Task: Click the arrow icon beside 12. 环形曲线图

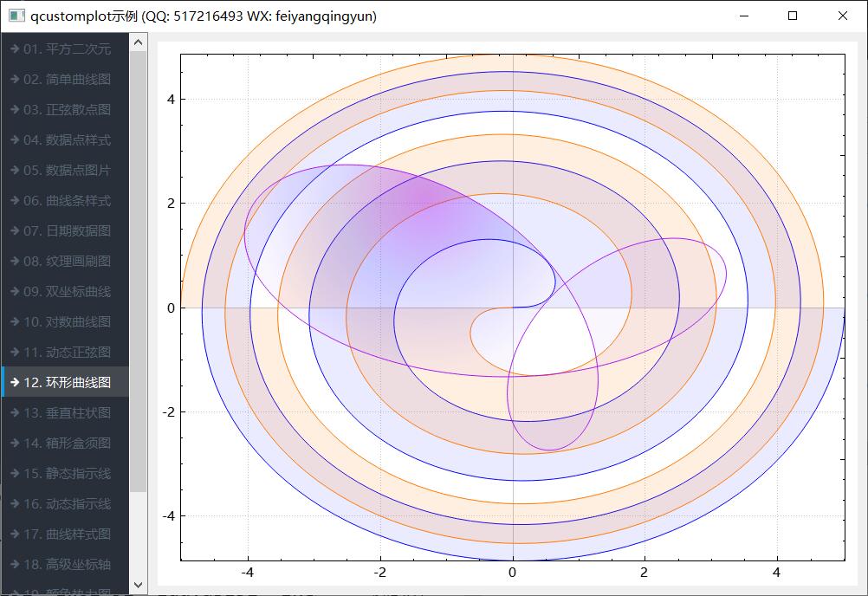Action: click(15, 382)
